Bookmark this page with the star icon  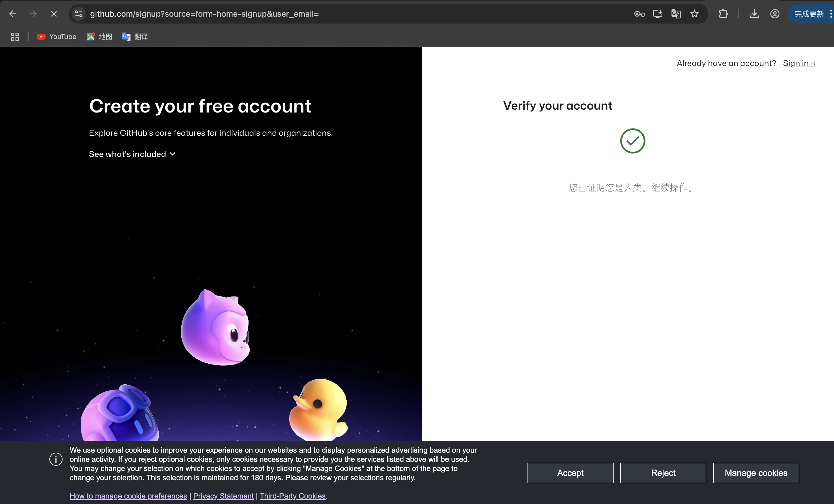(695, 14)
